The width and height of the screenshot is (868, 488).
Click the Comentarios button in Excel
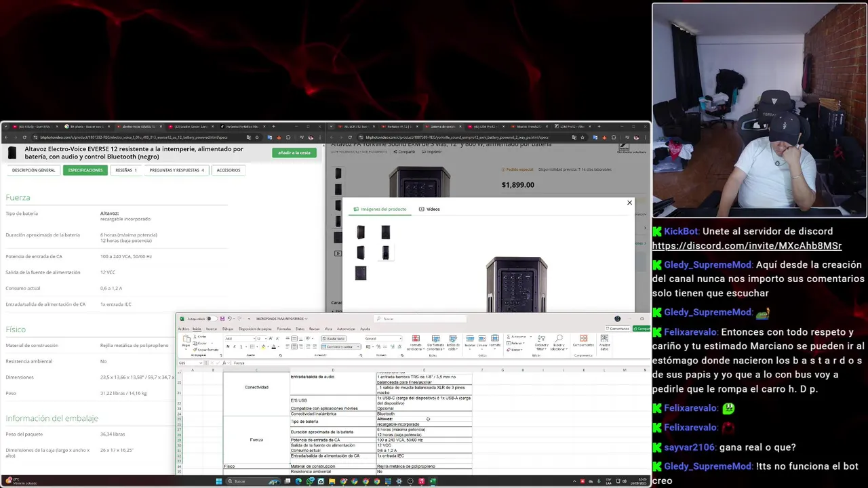click(618, 329)
